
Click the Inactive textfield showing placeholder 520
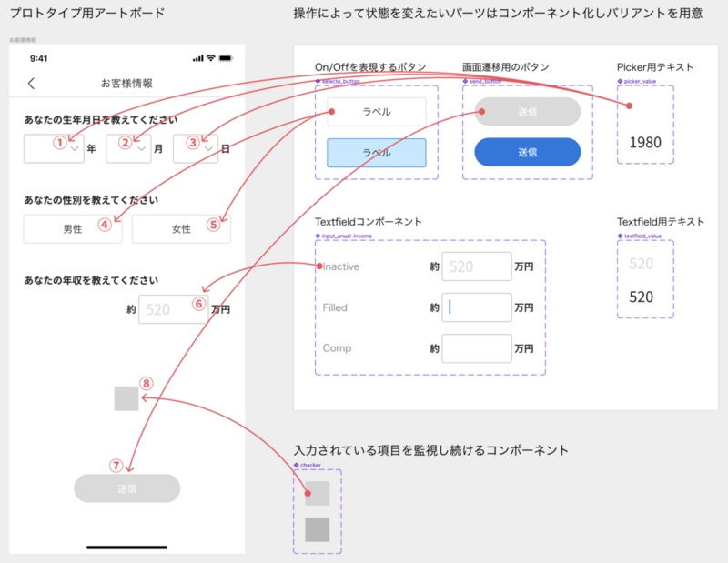tap(477, 266)
